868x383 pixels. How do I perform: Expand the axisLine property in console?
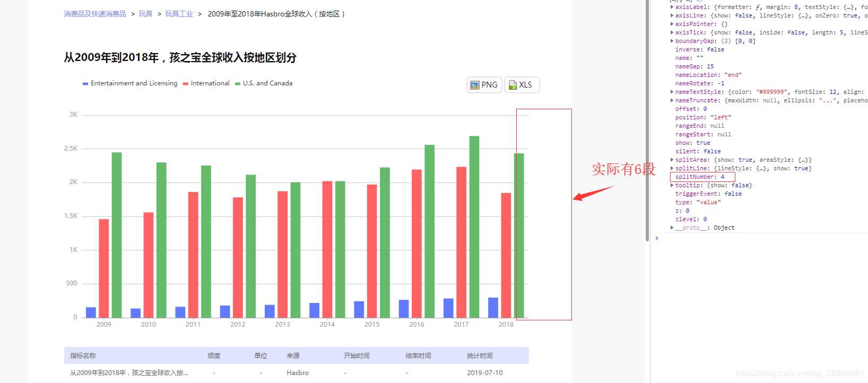tap(672, 15)
